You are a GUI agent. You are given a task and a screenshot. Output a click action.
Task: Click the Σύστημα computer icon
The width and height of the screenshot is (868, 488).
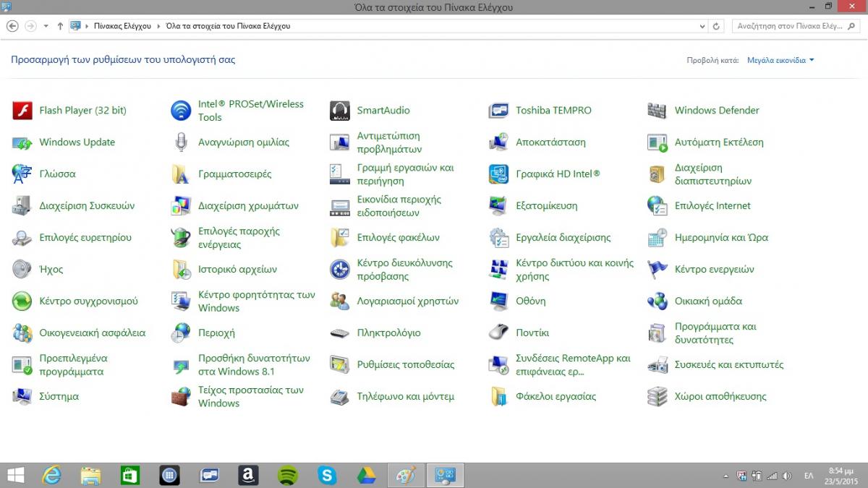click(x=22, y=397)
